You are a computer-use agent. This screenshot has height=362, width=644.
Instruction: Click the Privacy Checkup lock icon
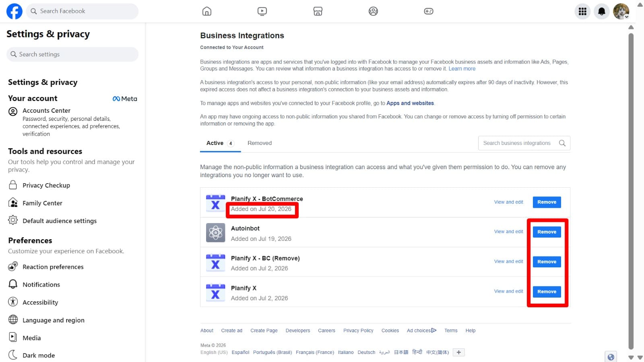coord(13,185)
